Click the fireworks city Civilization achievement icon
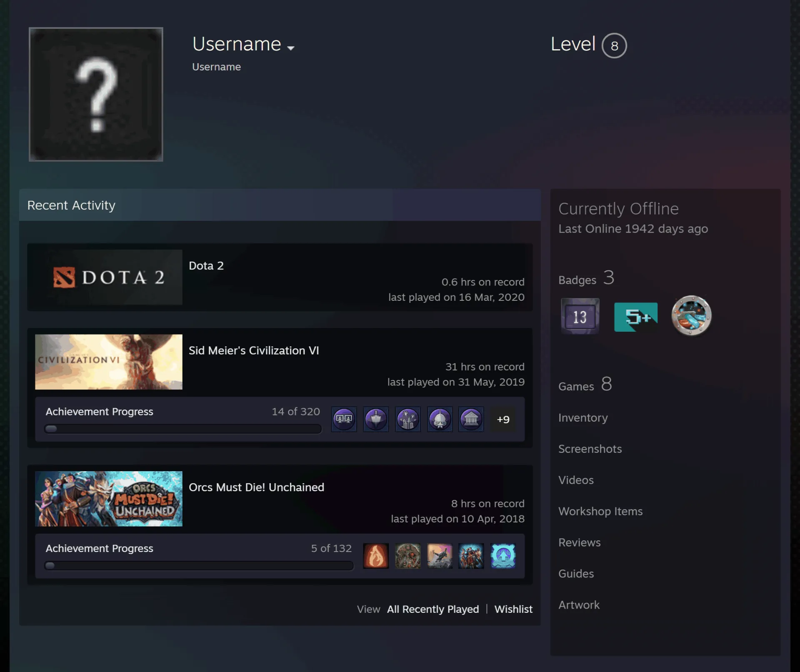This screenshot has width=800, height=672. (x=408, y=419)
